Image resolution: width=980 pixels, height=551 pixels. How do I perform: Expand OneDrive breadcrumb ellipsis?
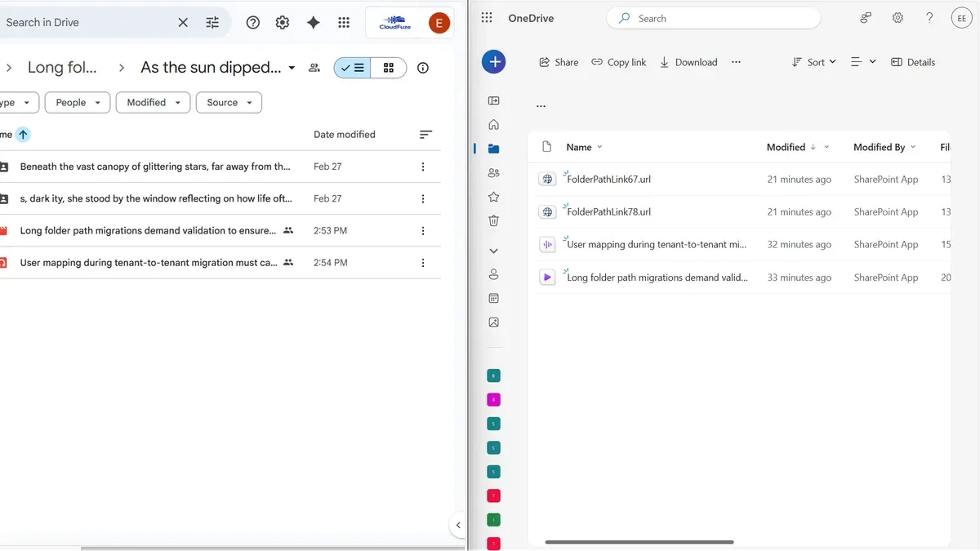click(541, 106)
